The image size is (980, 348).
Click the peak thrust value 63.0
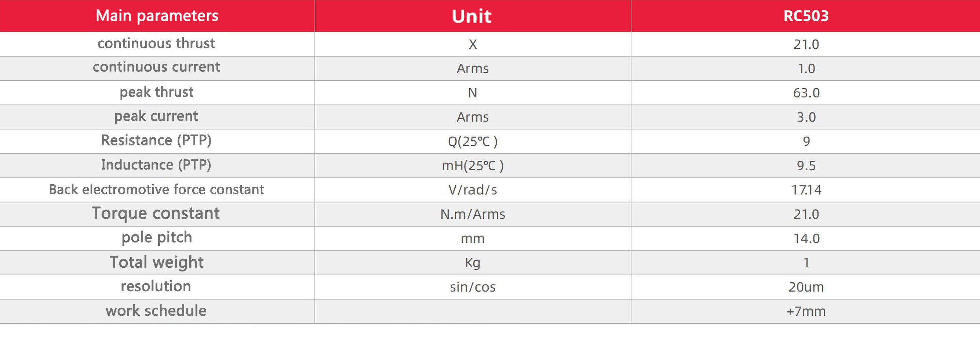click(806, 93)
